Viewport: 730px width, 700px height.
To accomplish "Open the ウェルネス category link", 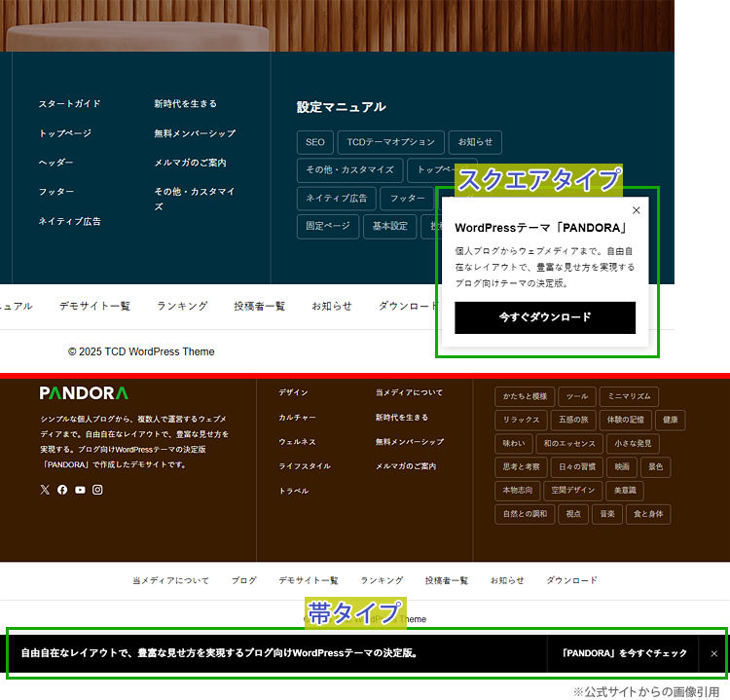I will pos(297,442).
